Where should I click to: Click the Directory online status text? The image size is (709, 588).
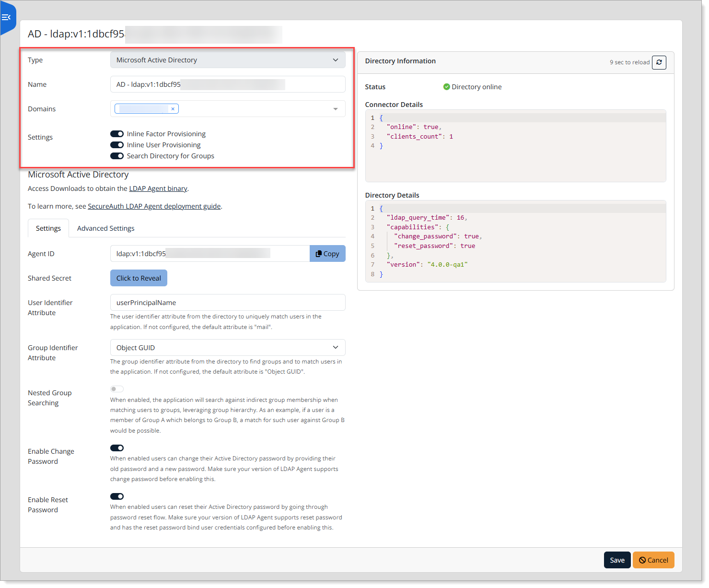click(477, 87)
